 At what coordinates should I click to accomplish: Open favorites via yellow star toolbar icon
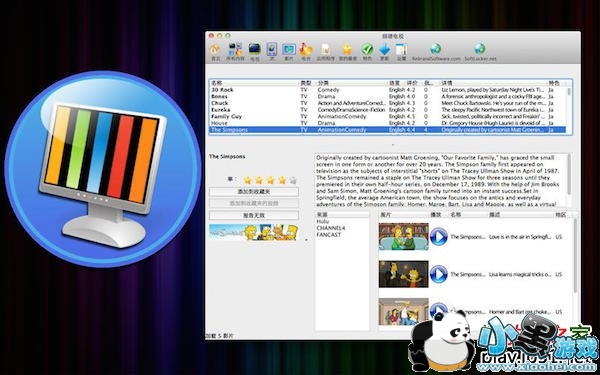coord(347,49)
